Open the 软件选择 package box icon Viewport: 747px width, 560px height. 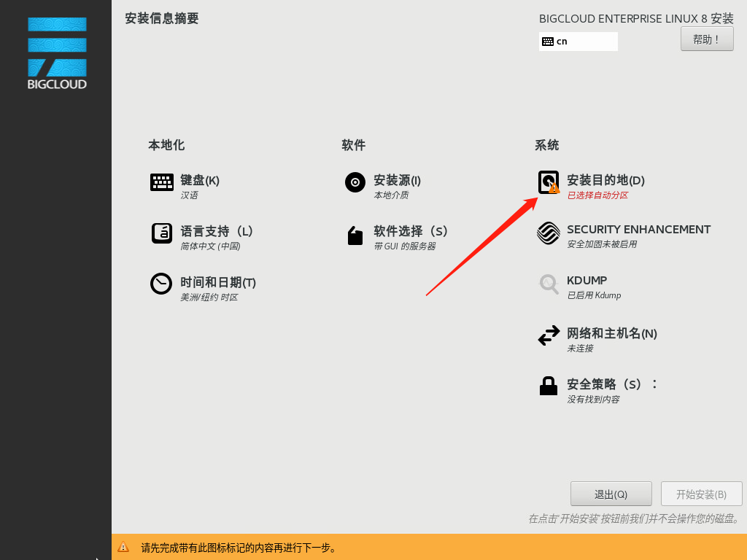tap(355, 233)
